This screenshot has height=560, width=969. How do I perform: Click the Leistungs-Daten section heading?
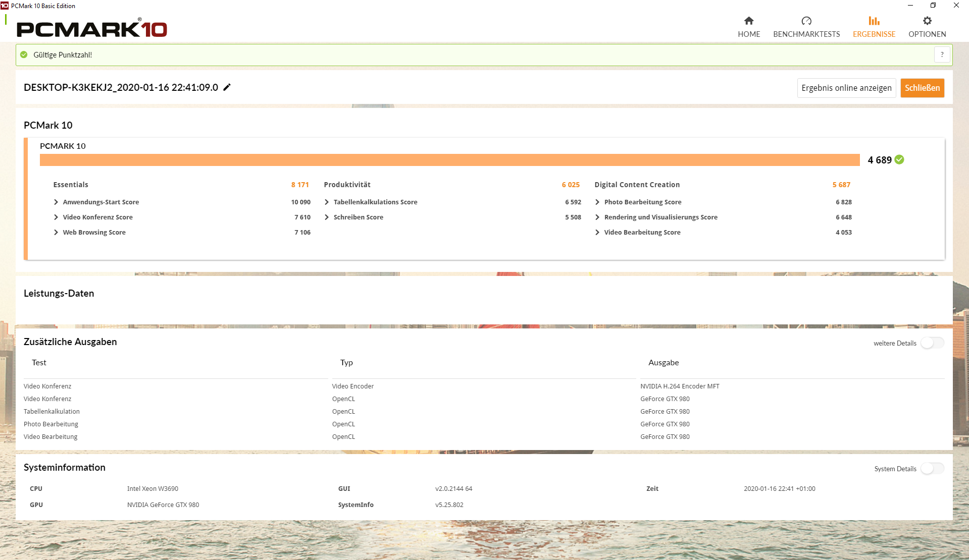(x=59, y=293)
